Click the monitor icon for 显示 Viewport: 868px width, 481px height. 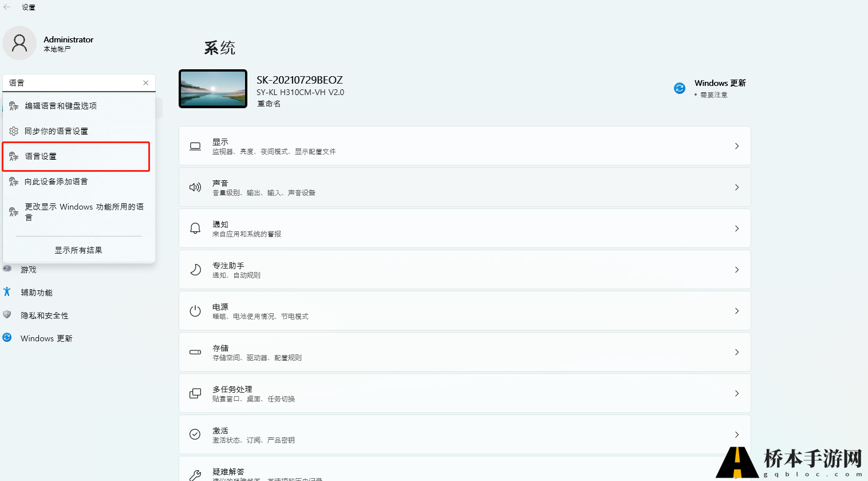(195, 146)
